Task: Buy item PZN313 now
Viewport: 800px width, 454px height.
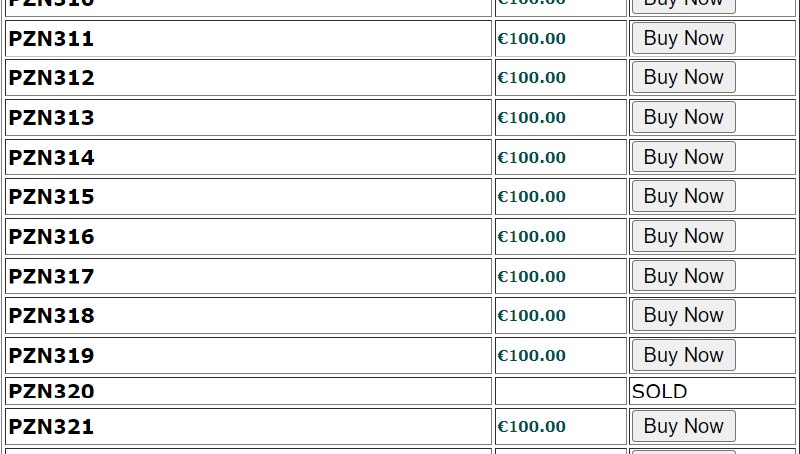Action: [x=683, y=117]
